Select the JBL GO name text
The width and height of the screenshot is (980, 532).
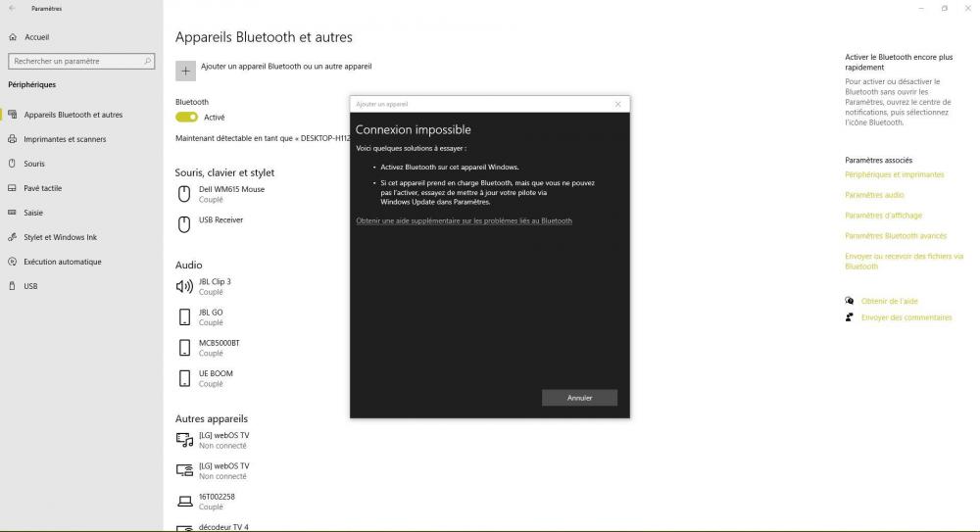(x=211, y=313)
